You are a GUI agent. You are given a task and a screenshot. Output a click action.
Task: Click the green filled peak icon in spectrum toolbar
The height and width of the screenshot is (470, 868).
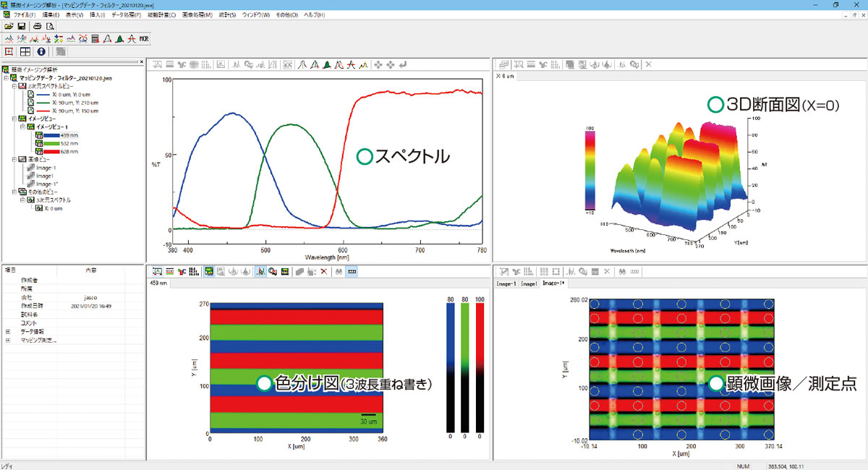point(327,64)
